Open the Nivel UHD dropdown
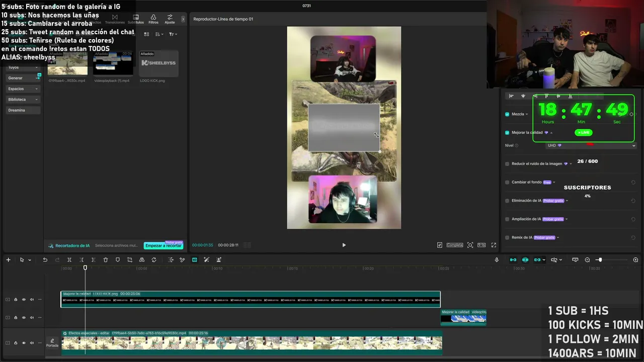The image size is (644, 362). [591, 145]
